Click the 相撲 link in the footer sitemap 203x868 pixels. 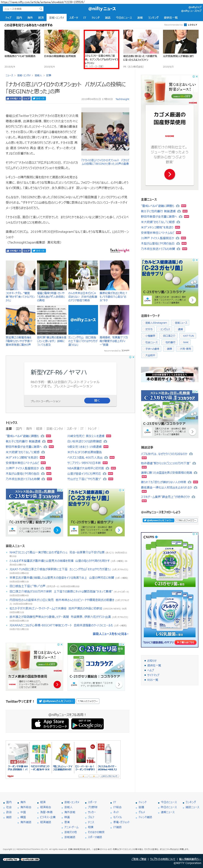90,827
